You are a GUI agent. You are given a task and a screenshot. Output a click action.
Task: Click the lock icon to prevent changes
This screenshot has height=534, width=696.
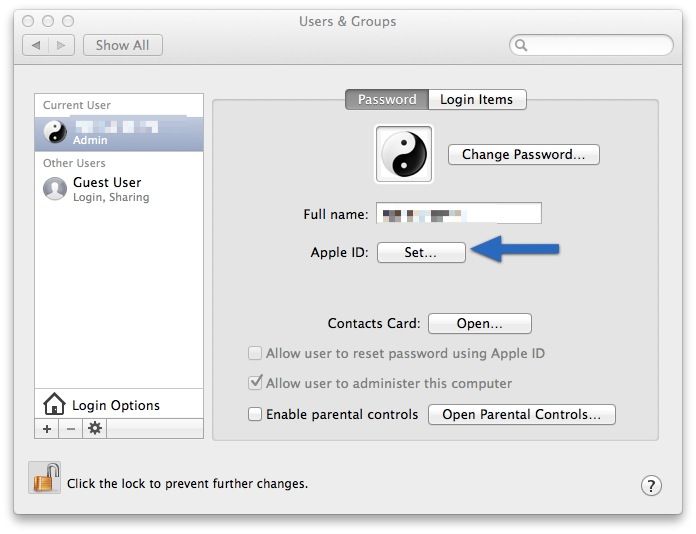pos(45,479)
